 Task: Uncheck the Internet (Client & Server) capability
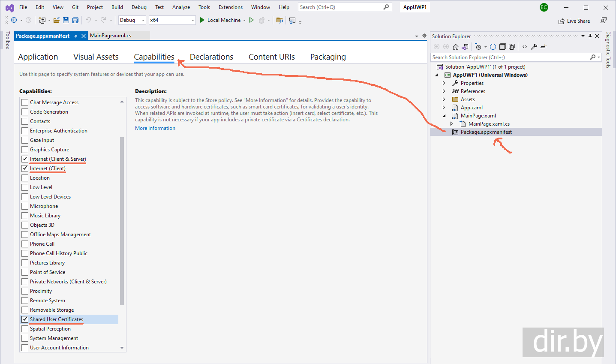tap(25, 159)
